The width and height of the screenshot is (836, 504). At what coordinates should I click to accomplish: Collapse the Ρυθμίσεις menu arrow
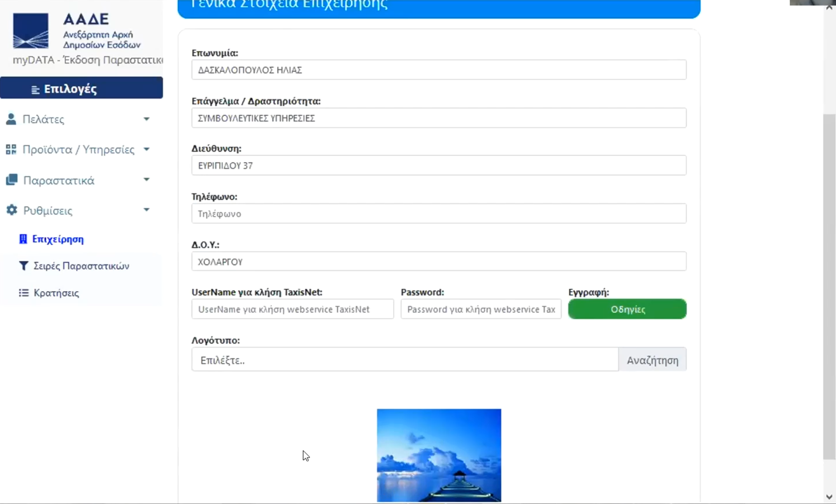click(x=146, y=210)
